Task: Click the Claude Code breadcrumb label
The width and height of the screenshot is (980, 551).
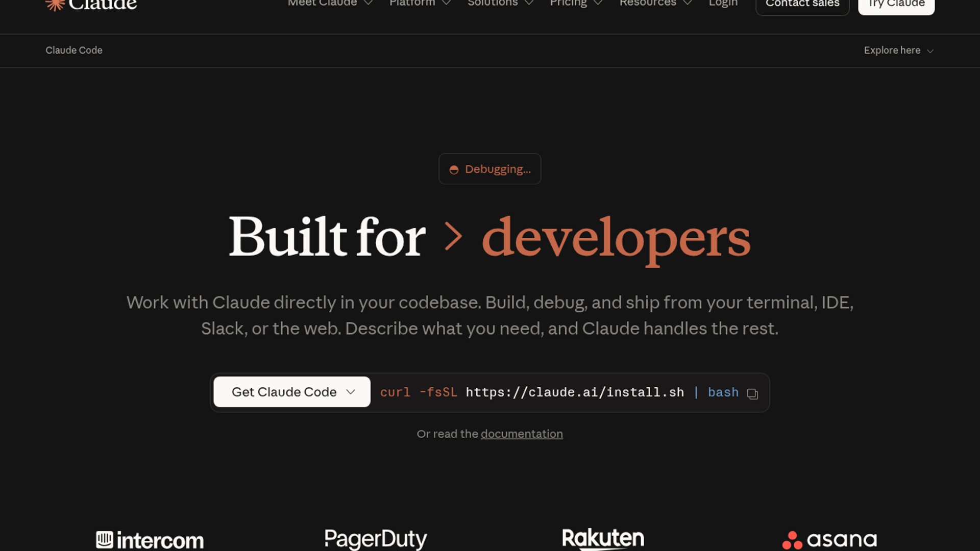Action: (74, 51)
